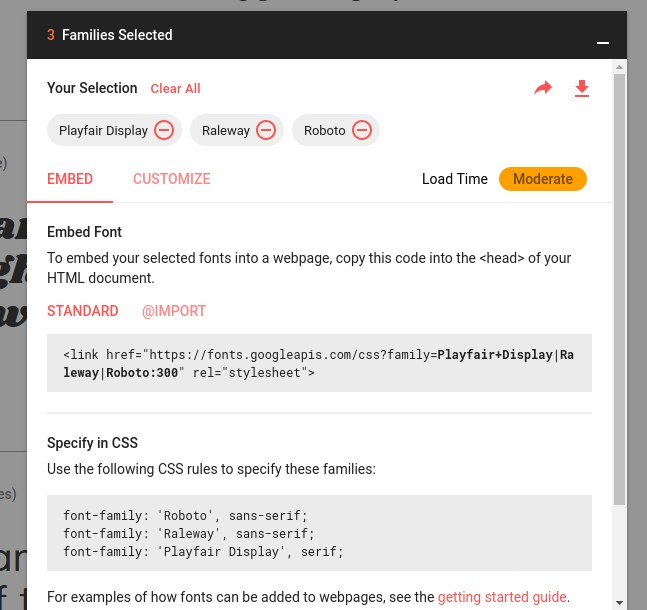Share the font selection via arrow icon
This screenshot has width=647, height=610.
coord(543,87)
